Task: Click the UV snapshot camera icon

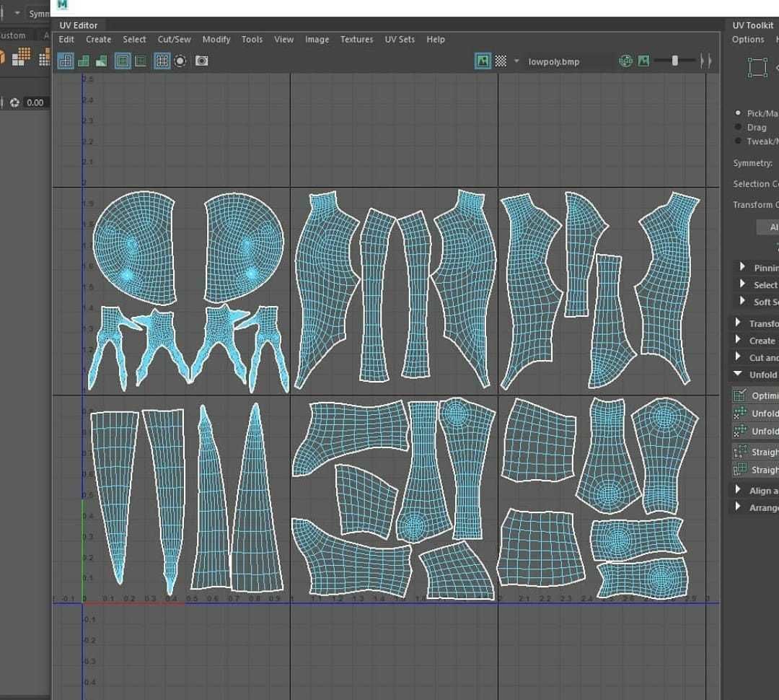Action: pyautogui.click(x=202, y=61)
